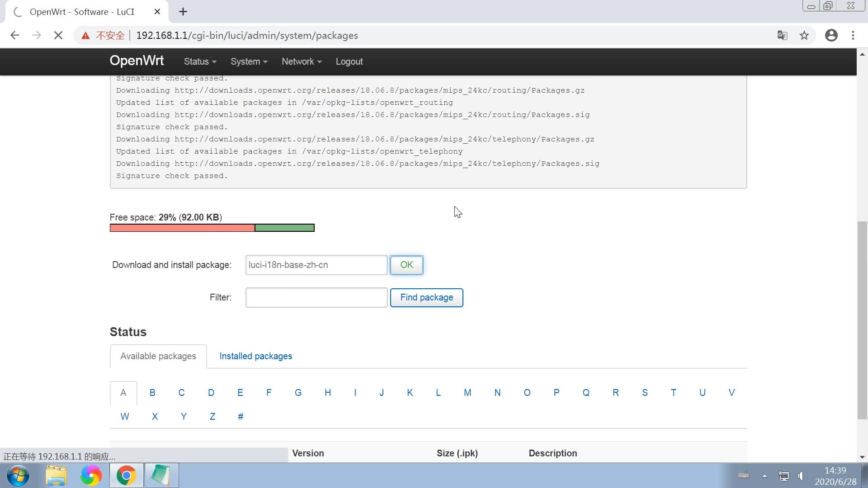This screenshot has height=488, width=868.
Task: Click the free space usage bar
Action: pyautogui.click(x=212, y=228)
